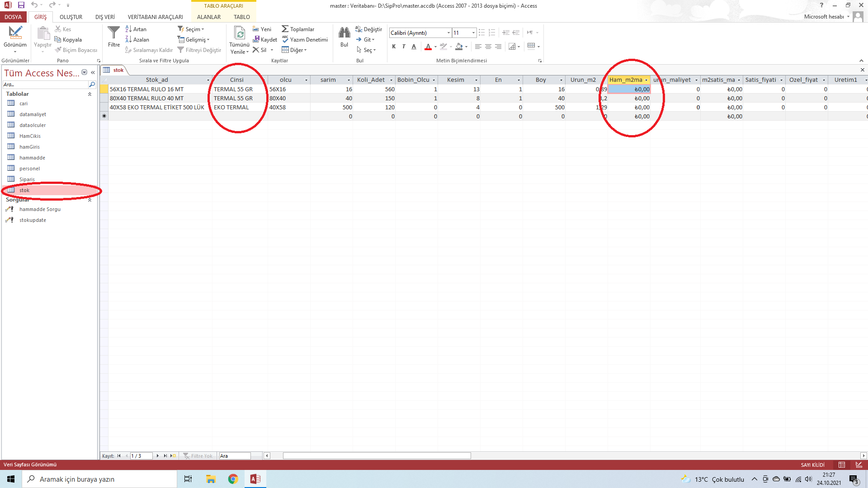Click the Bul binoculars icon

(x=344, y=33)
